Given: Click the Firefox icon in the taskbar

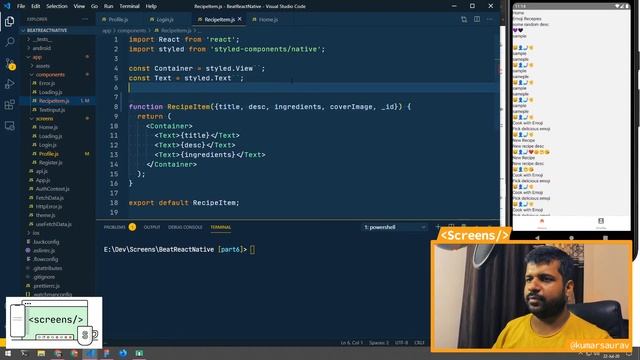Looking at the screenshot, I should pos(123,353).
